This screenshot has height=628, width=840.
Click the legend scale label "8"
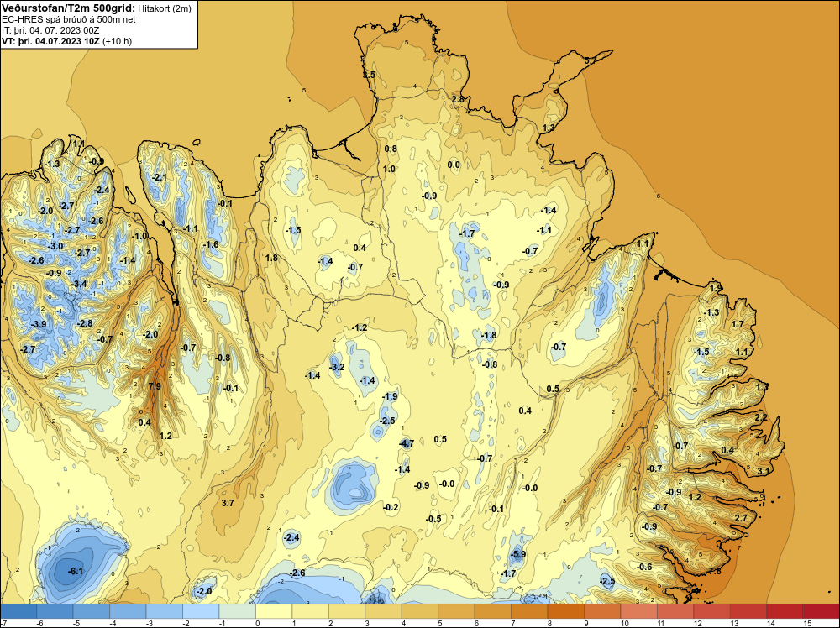click(549, 623)
